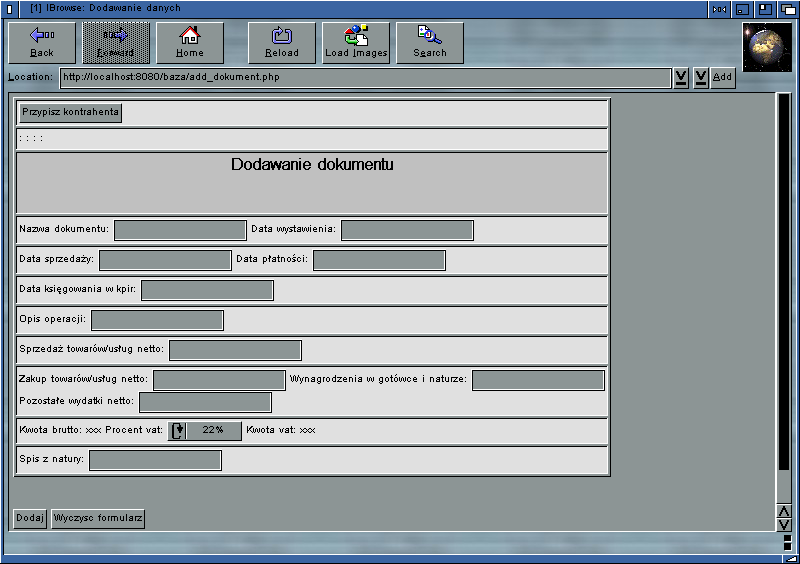Click the vertical scrollbar up arrow
The height and width of the screenshot is (564, 800).
click(x=784, y=511)
